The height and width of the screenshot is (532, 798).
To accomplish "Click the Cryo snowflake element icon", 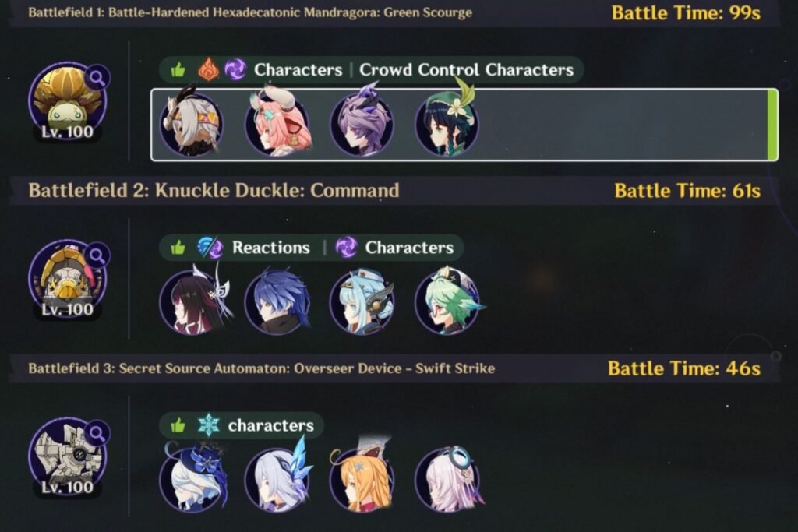I will click(208, 425).
